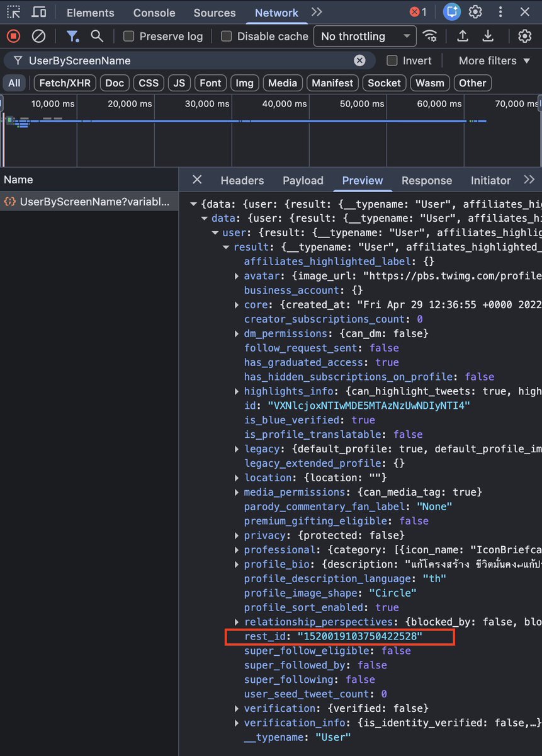Export HAR file download icon
This screenshot has height=756, width=542.
point(488,36)
